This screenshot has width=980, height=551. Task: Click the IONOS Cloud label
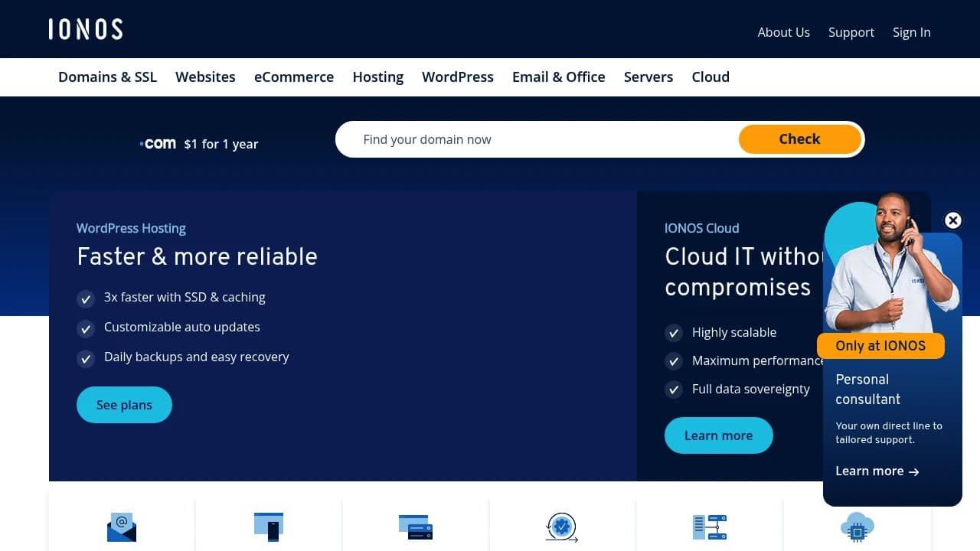tap(702, 228)
